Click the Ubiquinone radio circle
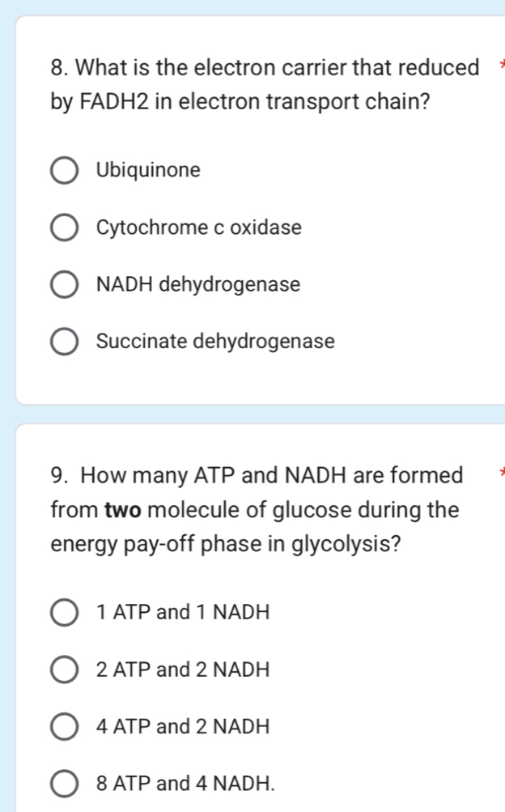This screenshot has height=812, width=505. [64, 170]
